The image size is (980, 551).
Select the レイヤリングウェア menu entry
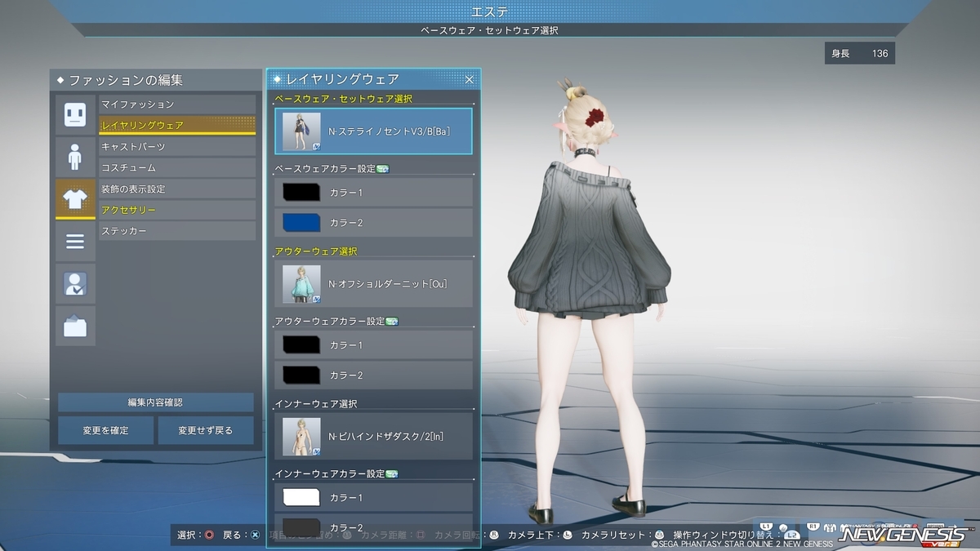(x=177, y=126)
